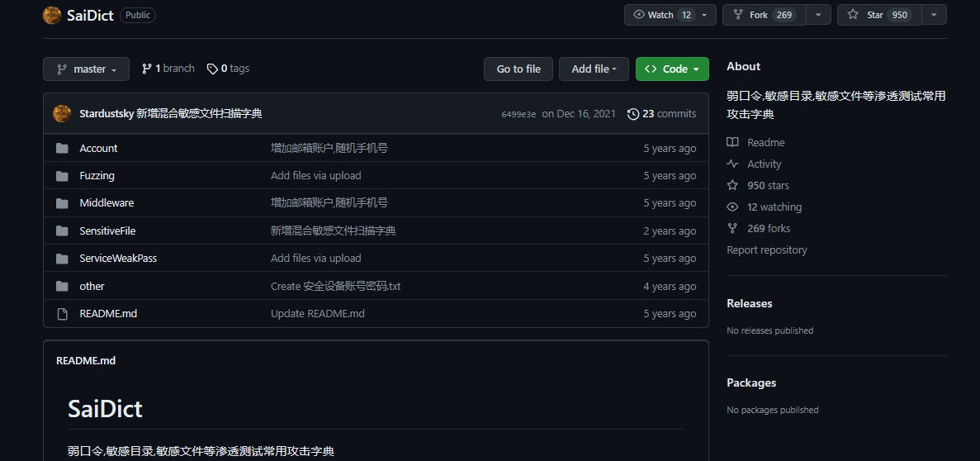The width and height of the screenshot is (980, 461).
Task: Click the Stardustsky commit author avatar
Action: point(61,113)
